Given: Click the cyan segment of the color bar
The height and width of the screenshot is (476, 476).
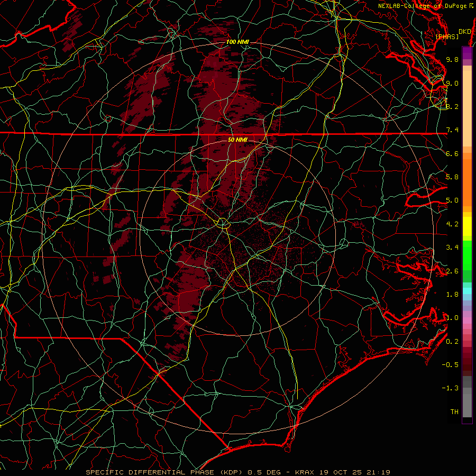Looking at the screenshot, I should click(x=467, y=291).
